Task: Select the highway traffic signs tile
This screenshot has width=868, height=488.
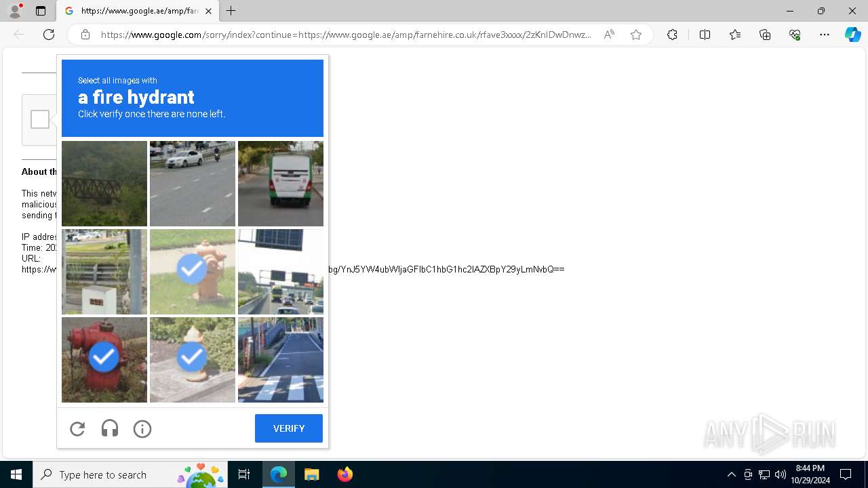Action: (x=281, y=272)
